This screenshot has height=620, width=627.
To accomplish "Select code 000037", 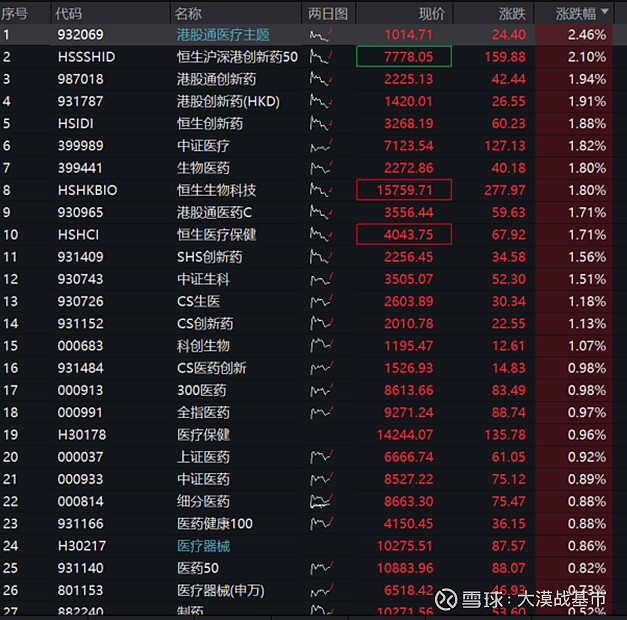I will pos(80,457).
